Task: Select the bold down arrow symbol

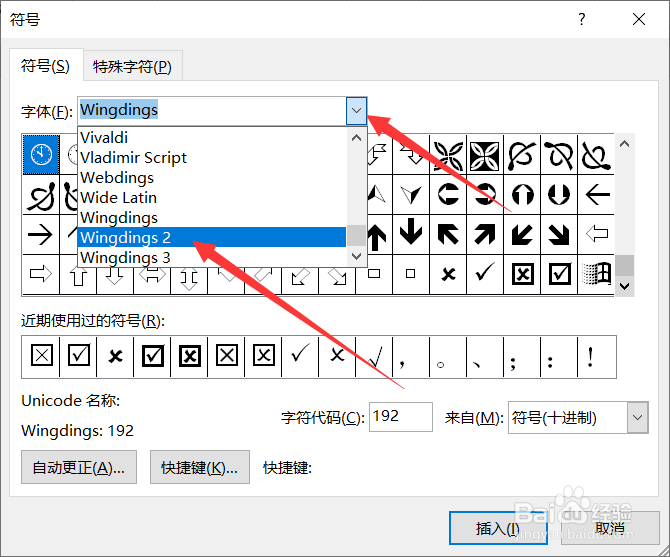Action: (411, 234)
